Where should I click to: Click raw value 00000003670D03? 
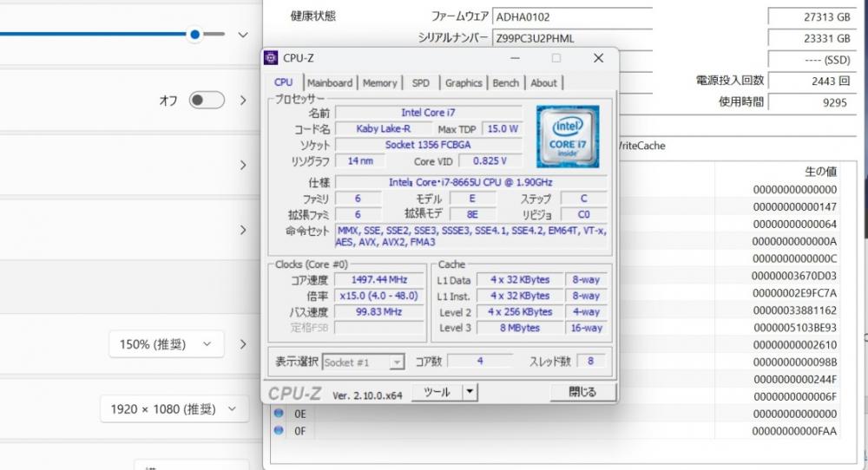point(794,276)
